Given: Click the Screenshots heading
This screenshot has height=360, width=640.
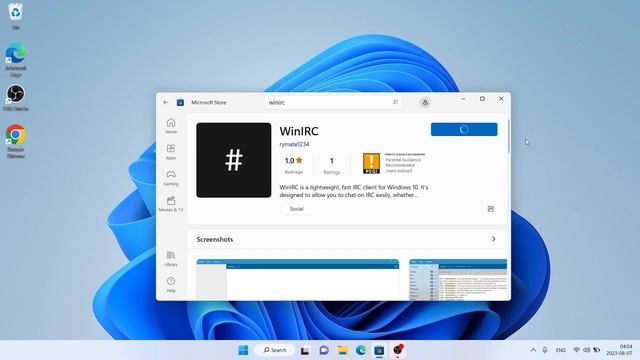Looking at the screenshot, I should [215, 239].
